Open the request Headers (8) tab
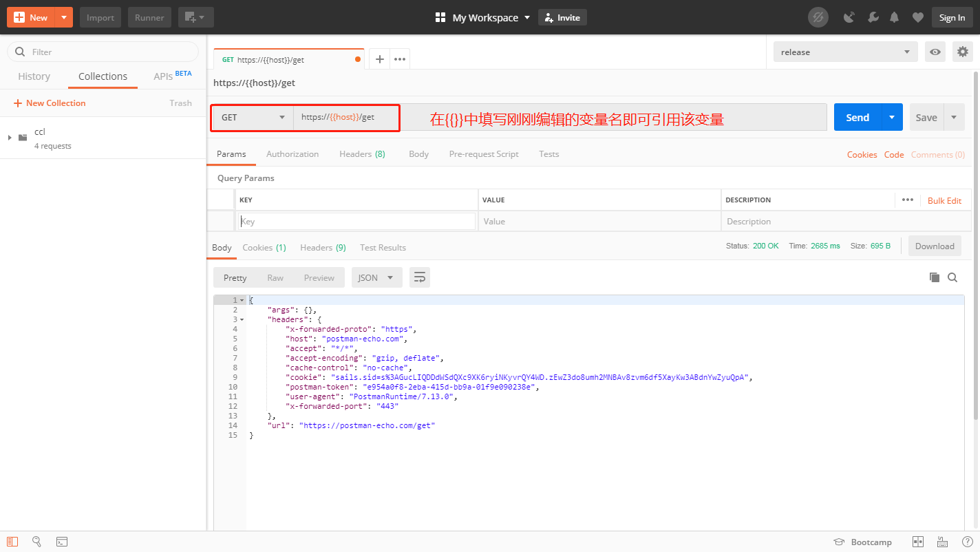 (362, 154)
